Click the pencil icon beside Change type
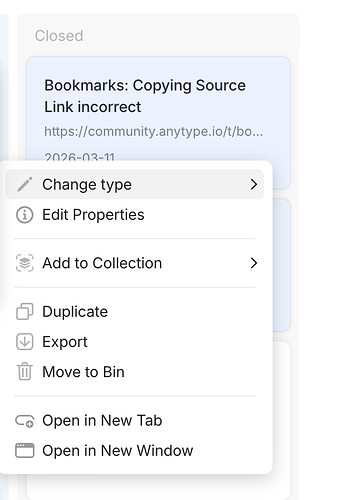Image resolution: width=362 pixels, height=500 pixels. 25,184
